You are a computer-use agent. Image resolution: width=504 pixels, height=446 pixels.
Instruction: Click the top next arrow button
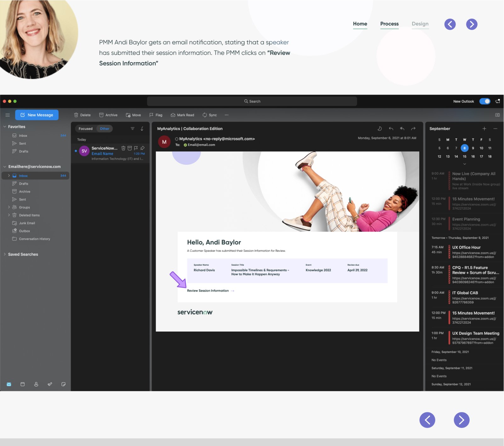472,24
